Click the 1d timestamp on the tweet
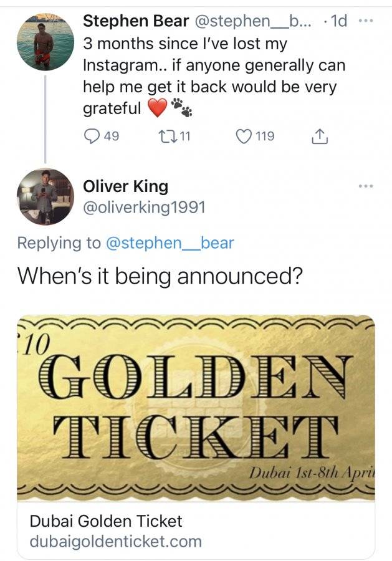Viewport: 392px width, 561px height. 338,21
